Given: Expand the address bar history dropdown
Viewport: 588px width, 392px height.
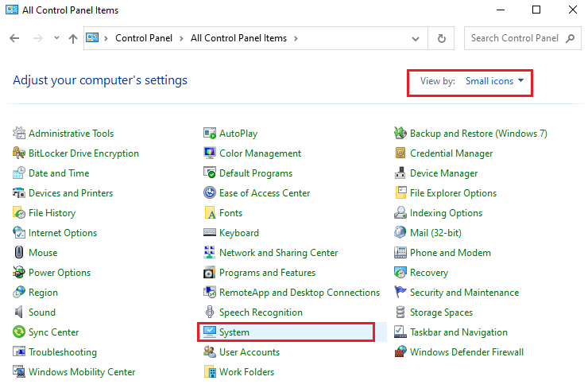Looking at the screenshot, I should coord(416,38).
